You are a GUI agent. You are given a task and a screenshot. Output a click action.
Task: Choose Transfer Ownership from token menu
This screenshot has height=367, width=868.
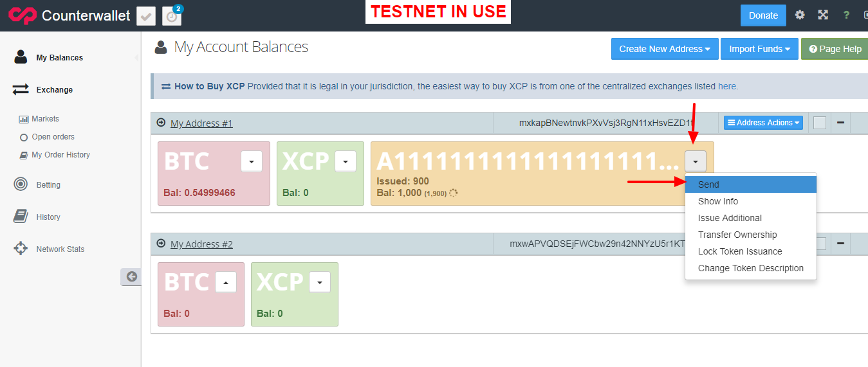point(751,235)
